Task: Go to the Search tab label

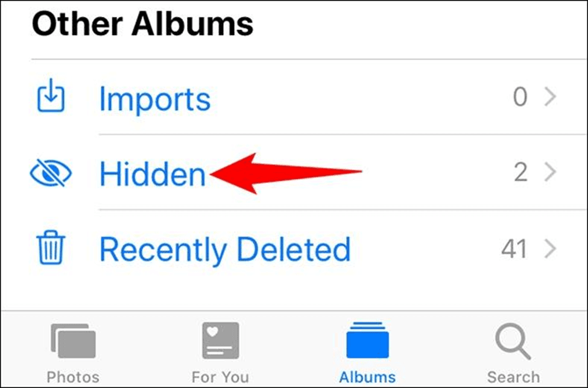Action: click(513, 377)
